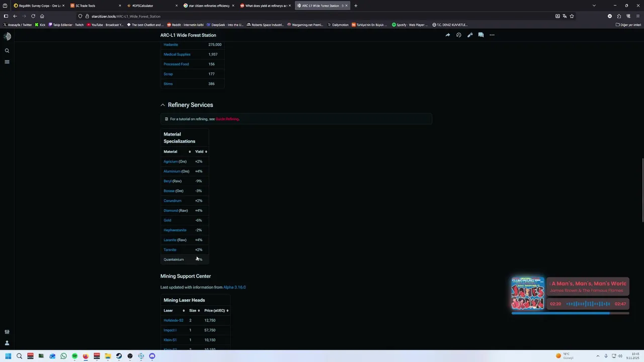Open the share arrow icon in page header

pos(448,35)
